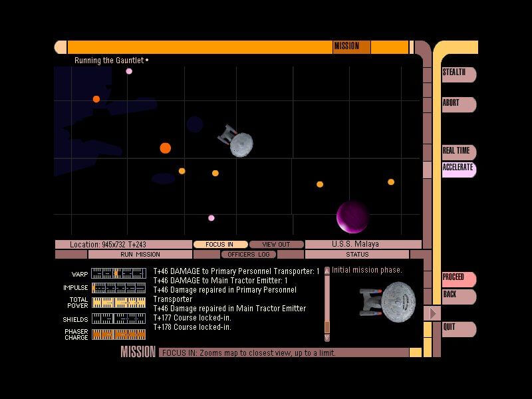Click the Location: 945x732 T+243 readout
The image size is (532, 399).
tap(124, 244)
